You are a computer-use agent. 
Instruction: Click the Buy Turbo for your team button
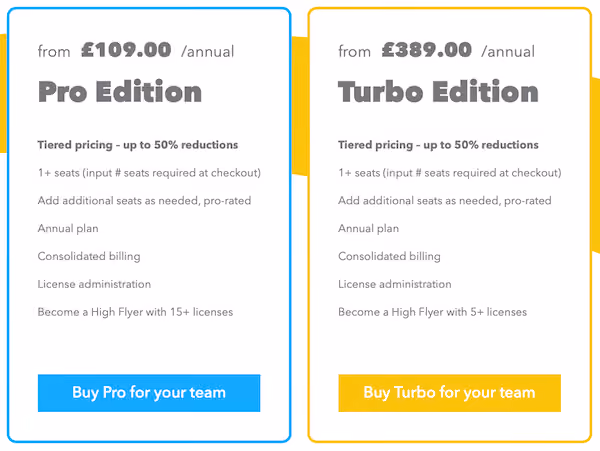(449, 393)
